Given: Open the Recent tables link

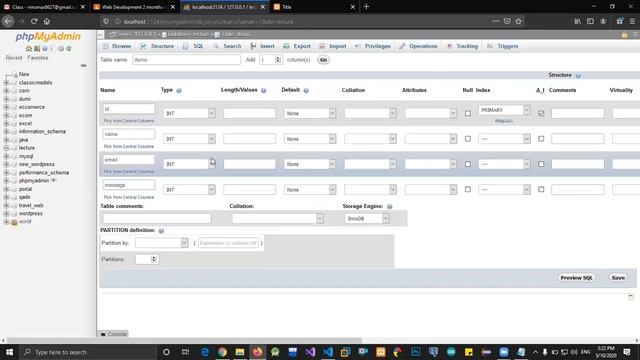Looking at the screenshot, I should [14, 58].
